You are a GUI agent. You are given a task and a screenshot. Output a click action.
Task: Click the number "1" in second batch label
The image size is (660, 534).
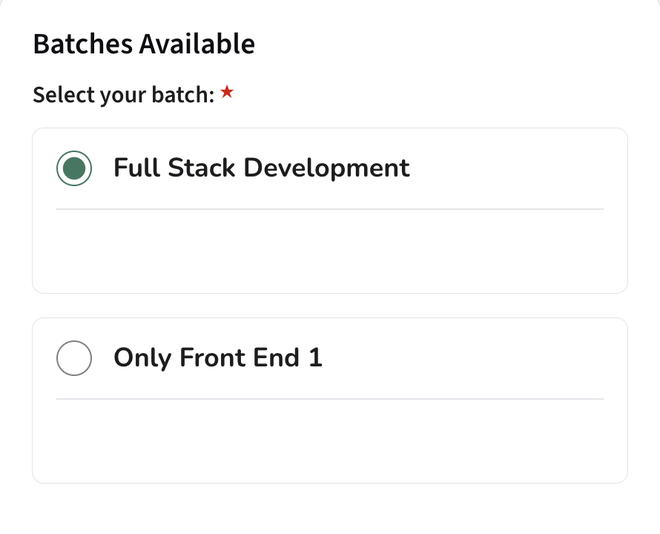316,358
